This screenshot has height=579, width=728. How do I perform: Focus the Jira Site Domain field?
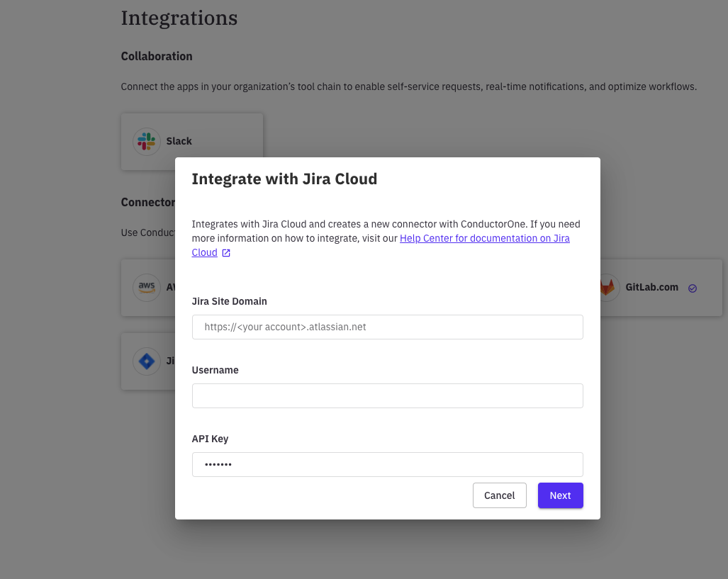coord(387,327)
